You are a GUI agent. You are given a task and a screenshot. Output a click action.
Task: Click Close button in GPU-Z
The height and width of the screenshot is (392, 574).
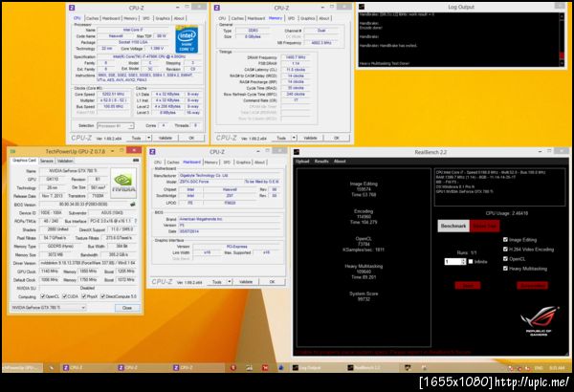coord(127,308)
